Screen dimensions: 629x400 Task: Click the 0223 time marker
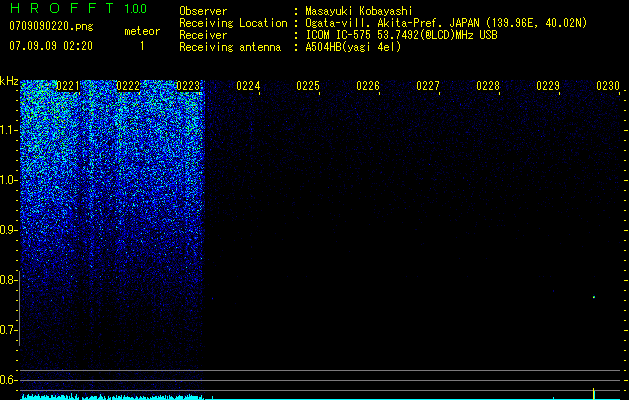188,86
